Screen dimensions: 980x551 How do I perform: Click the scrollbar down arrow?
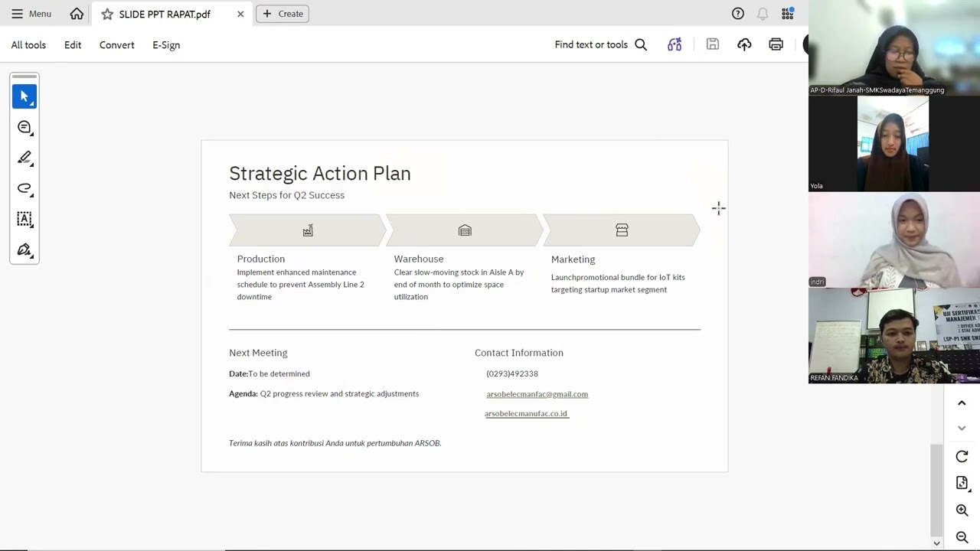[936, 543]
